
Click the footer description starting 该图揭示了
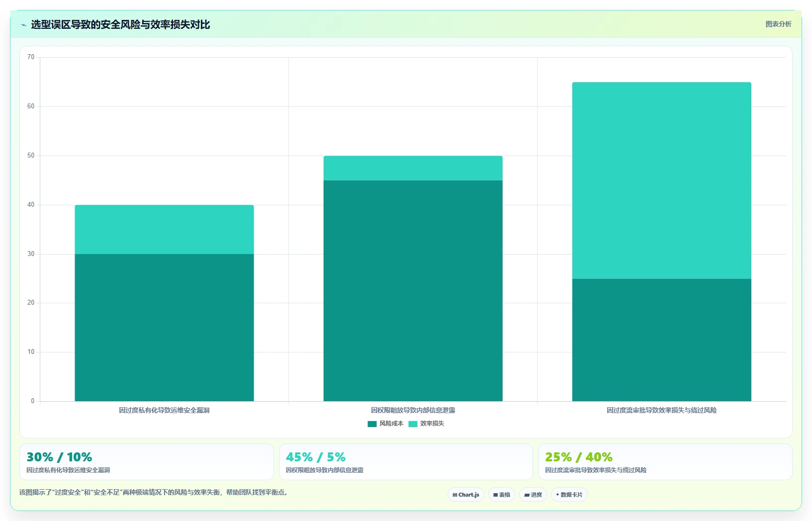154,493
